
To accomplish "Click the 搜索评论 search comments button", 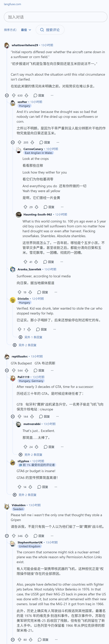I will [x=50, y=30].
